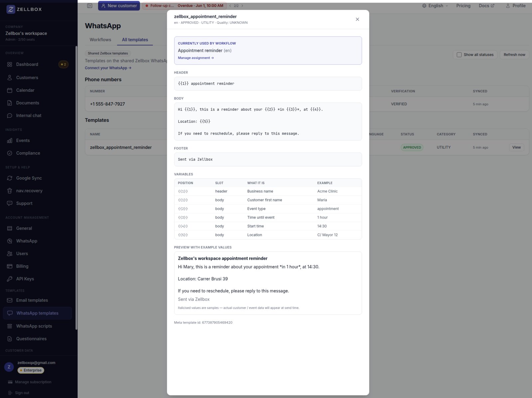Open Email templates in the sidebar

pos(32,300)
